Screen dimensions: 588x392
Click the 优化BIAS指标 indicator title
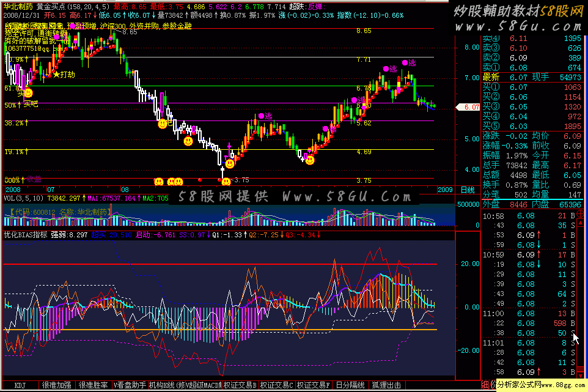click(26, 235)
